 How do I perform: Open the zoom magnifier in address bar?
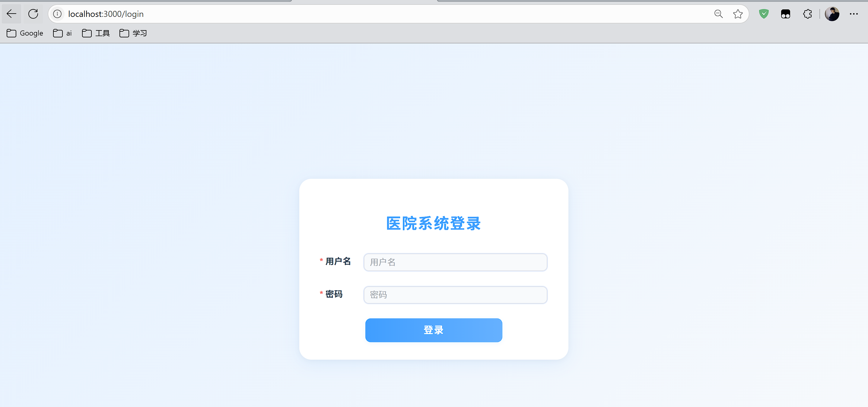(718, 14)
